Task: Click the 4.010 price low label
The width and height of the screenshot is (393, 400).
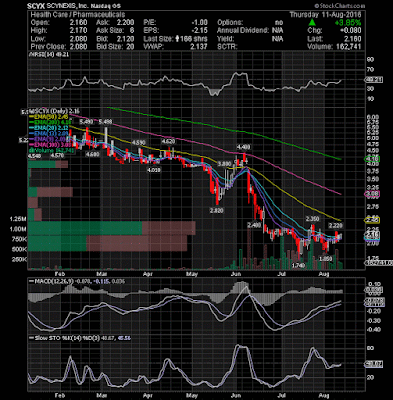Action: (x=154, y=170)
